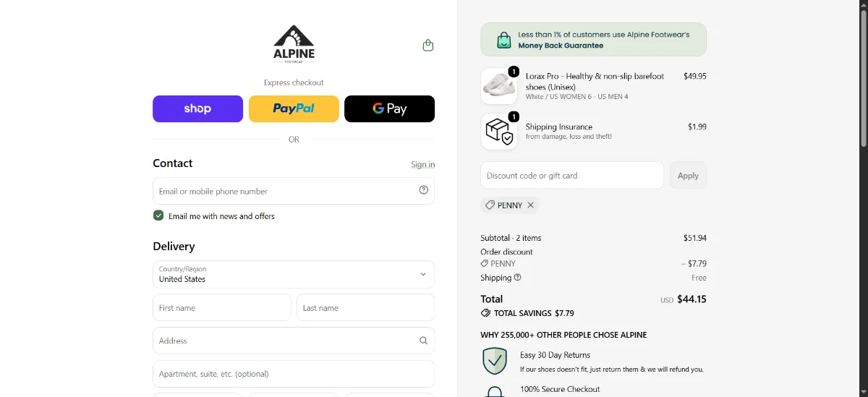Focus the Email or mobile phone number field
Viewport: 868px width, 397px height.
[x=294, y=191]
